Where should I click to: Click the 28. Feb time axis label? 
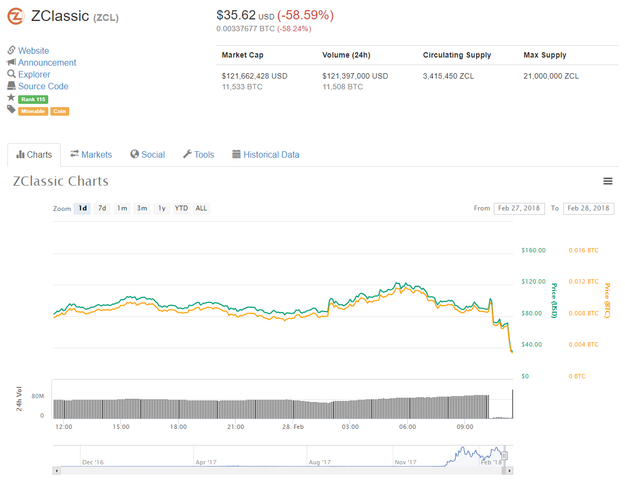click(x=293, y=427)
